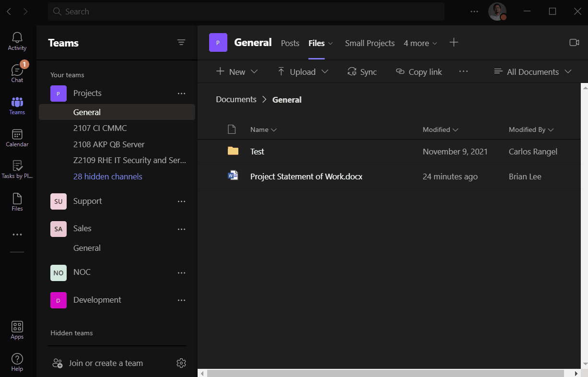Show more apps ellipsis in sidebar
The image size is (588, 377).
pos(17,235)
